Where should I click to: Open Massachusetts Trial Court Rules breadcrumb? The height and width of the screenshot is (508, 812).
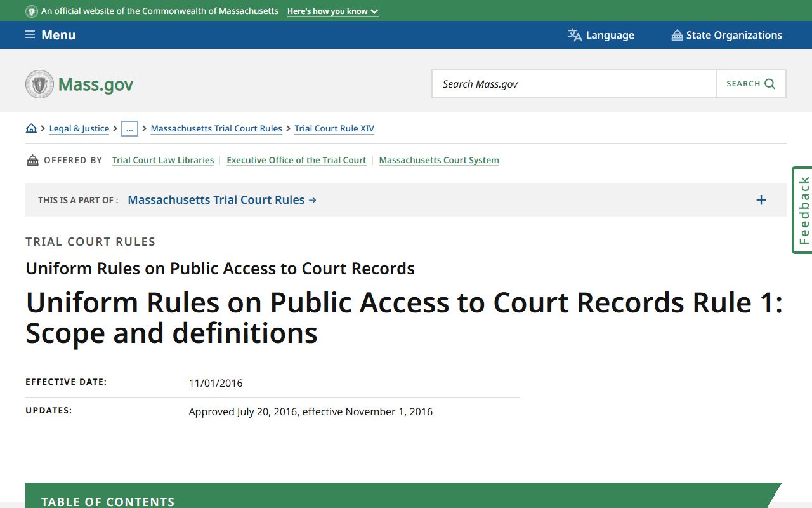click(x=216, y=128)
